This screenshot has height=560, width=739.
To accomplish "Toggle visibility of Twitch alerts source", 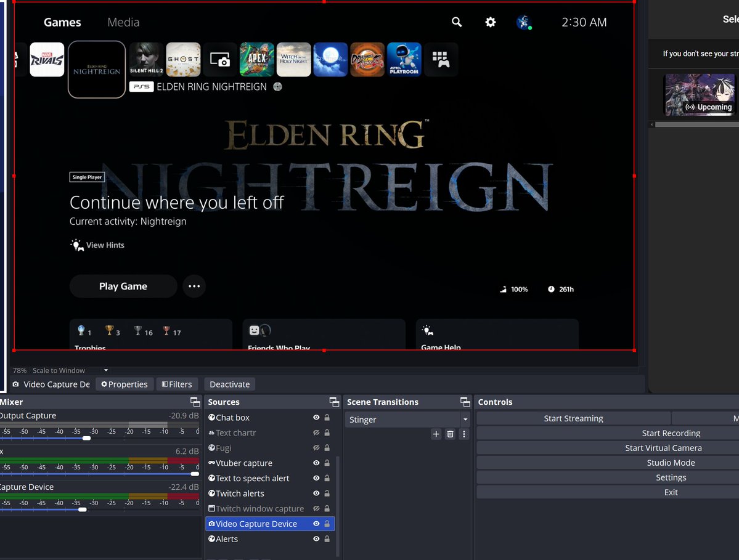I will pyautogui.click(x=316, y=493).
